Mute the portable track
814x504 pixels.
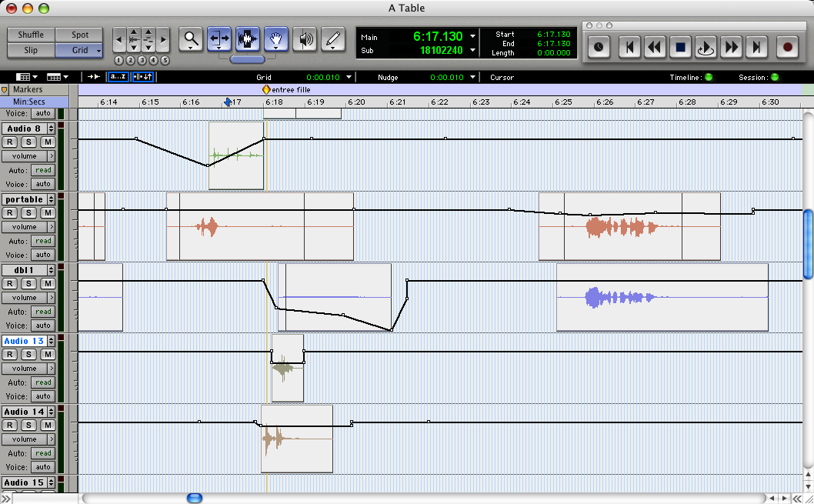point(48,212)
